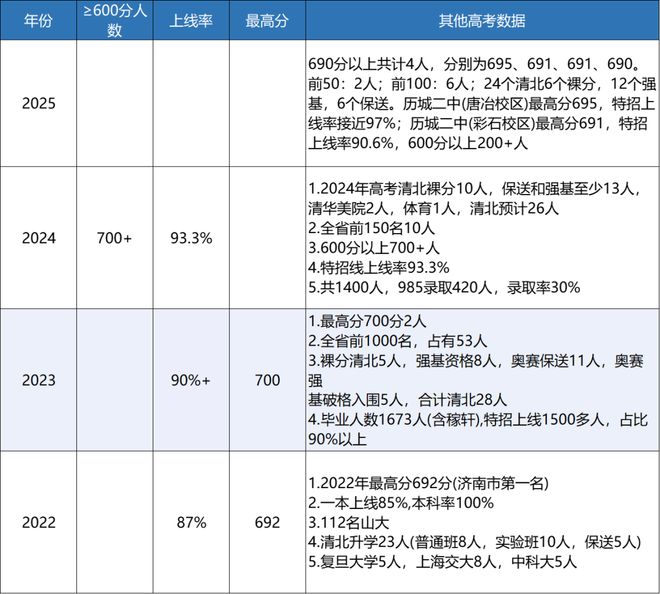
Task: Select the 87% 上线率 cell
Action: 192,522
